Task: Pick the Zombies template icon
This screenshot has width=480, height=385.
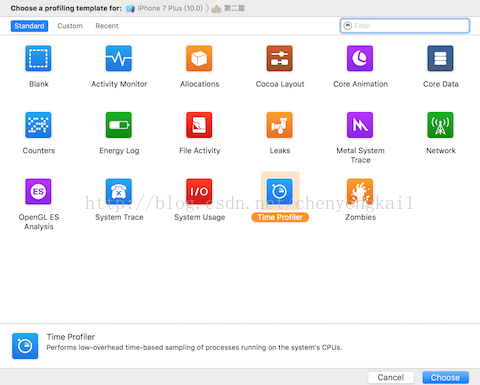Action: (x=360, y=192)
